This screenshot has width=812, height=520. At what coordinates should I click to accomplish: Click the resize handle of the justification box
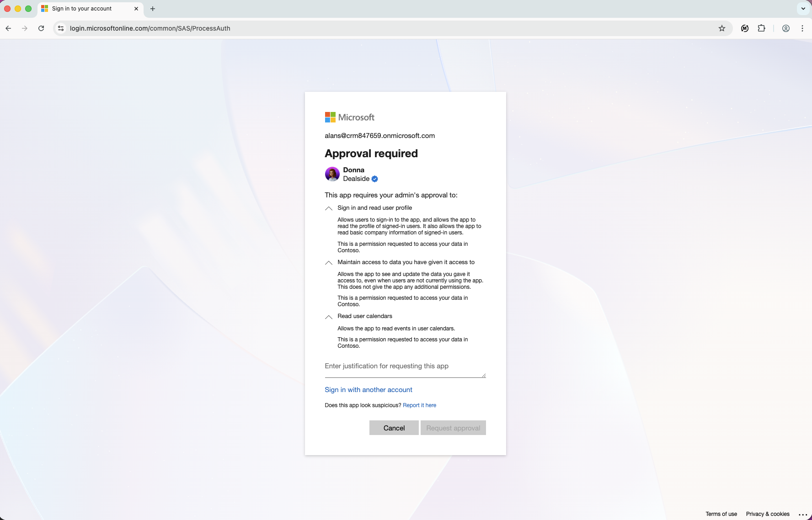[x=484, y=375]
